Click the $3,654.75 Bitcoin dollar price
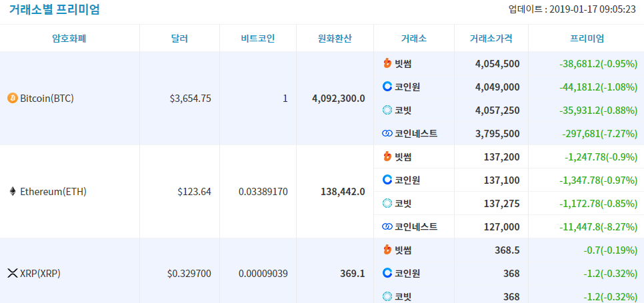The image size is (644, 303). (191, 99)
